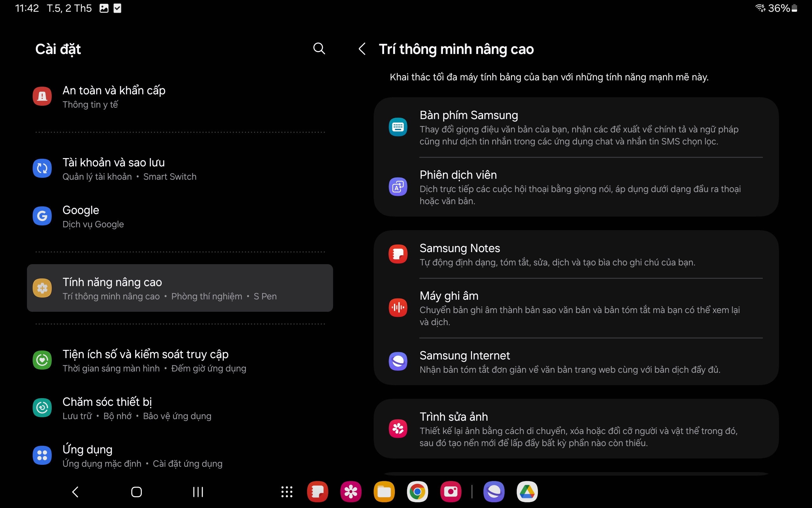Tap the navigation Home button
Screen dimensions: 812x508
(x=136, y=492)
